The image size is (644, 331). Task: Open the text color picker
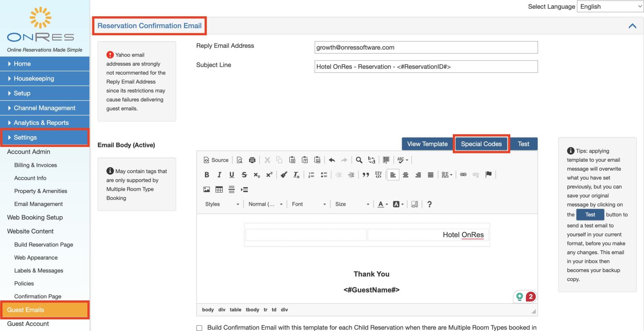point(382,204)
